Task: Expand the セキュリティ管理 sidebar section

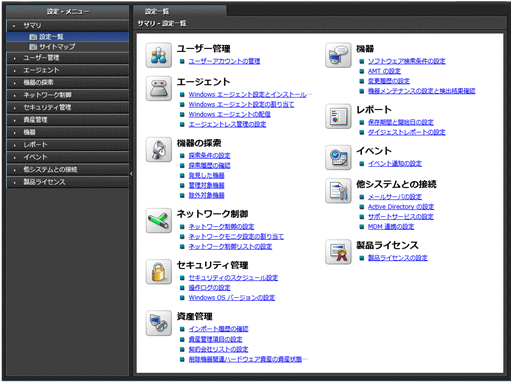Action: (14, 108)
